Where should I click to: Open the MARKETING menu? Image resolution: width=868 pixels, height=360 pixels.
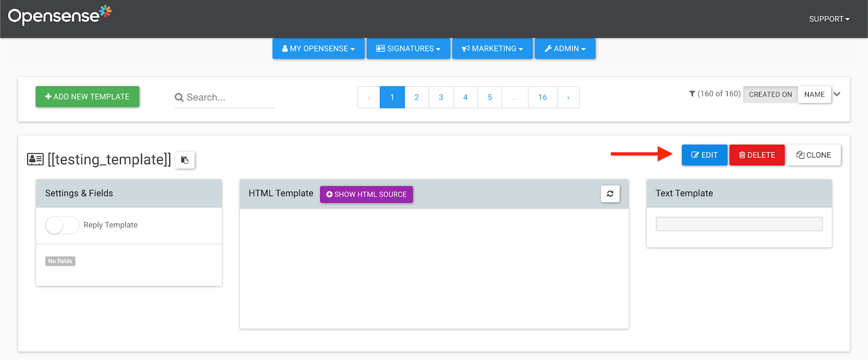coord(493,49)
